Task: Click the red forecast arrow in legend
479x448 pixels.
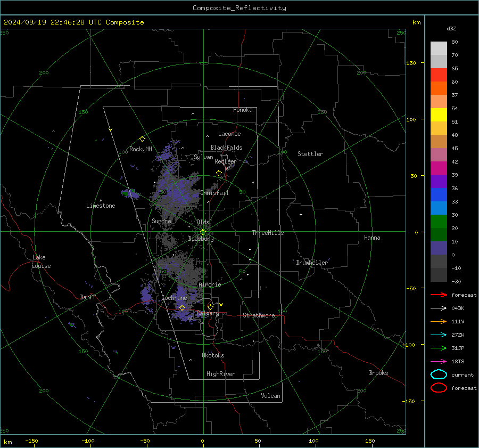Action: tap(439, 295)
